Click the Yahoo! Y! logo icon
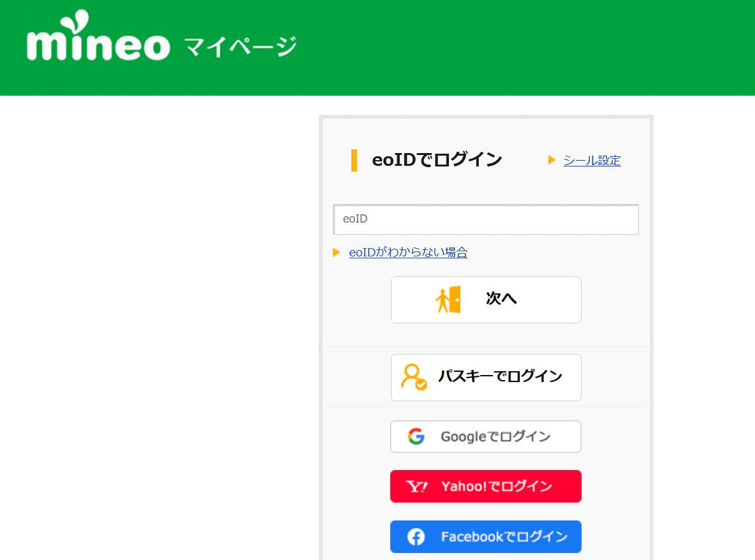 pyautogui.click(x=417, y=487)
